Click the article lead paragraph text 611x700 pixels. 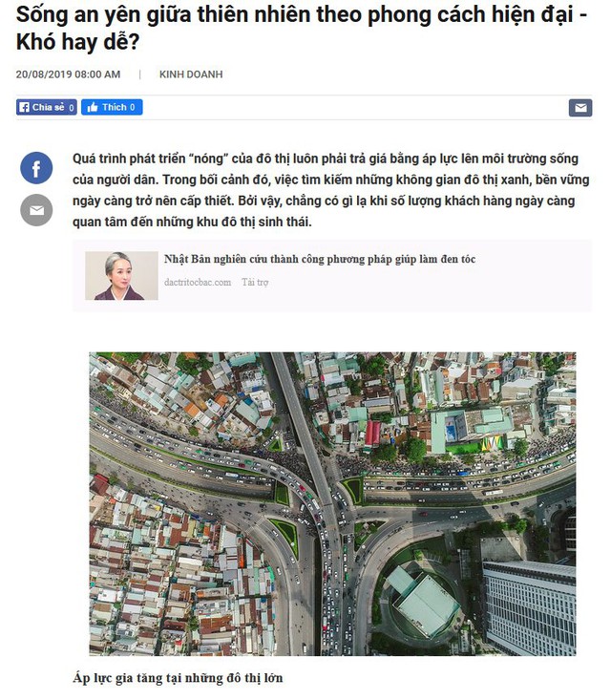point(331,190)
